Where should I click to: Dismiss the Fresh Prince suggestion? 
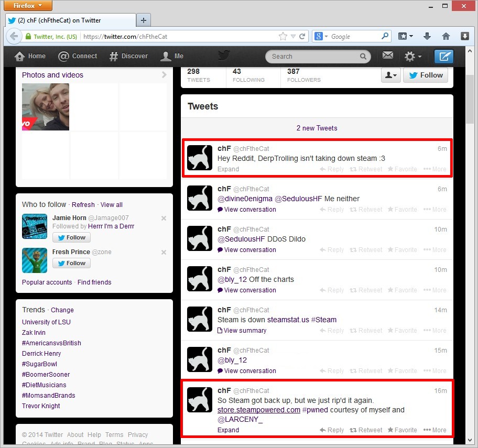pos(164,253)
